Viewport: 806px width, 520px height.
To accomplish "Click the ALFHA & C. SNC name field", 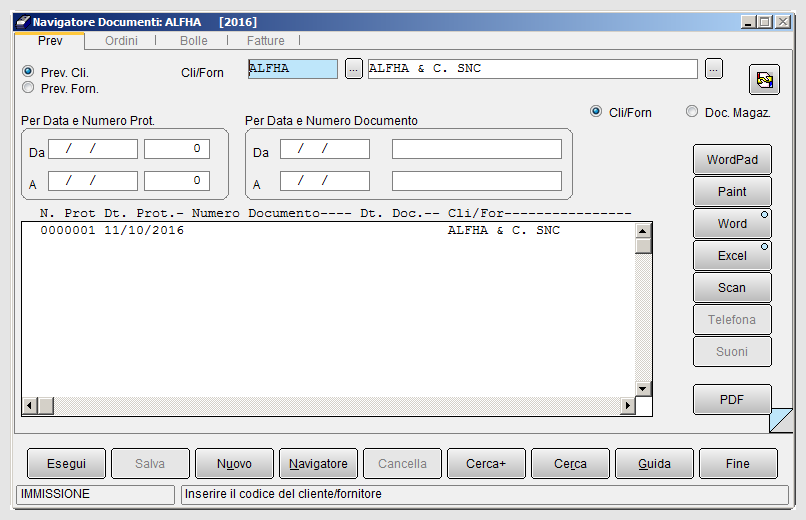I will click(x=533, y=68).
